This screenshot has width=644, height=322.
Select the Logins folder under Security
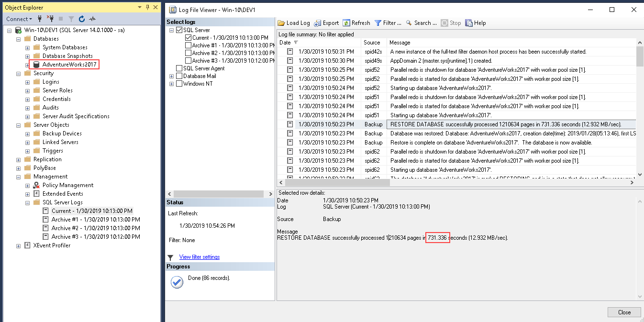tap(51, 82)
